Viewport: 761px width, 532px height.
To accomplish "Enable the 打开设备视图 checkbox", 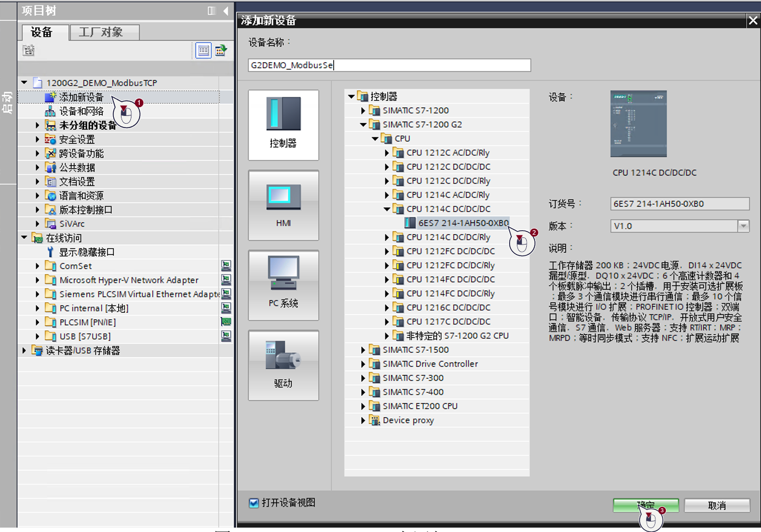I will (253, 502).
